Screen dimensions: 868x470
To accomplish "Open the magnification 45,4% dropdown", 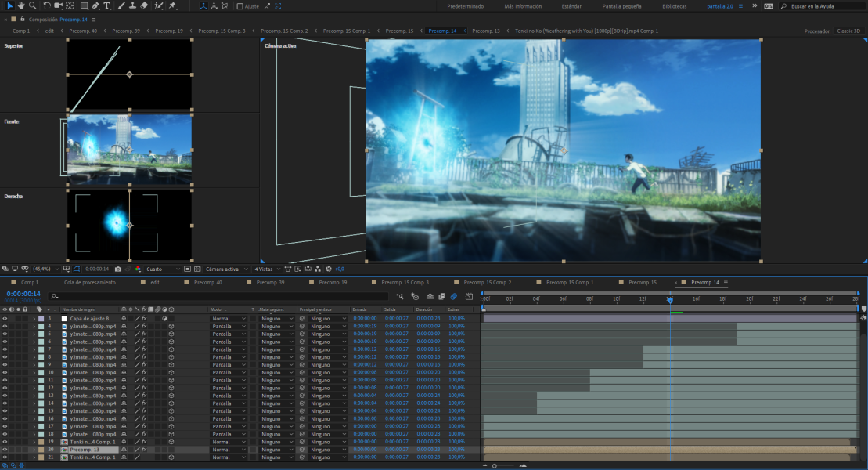I will [x=46, y=269].
